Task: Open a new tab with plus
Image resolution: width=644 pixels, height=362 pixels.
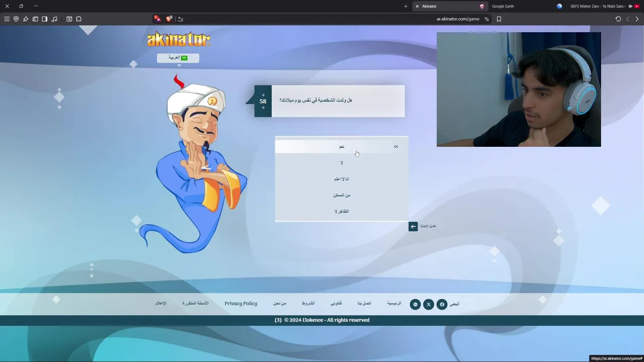Action: click(x=406, y=6)
